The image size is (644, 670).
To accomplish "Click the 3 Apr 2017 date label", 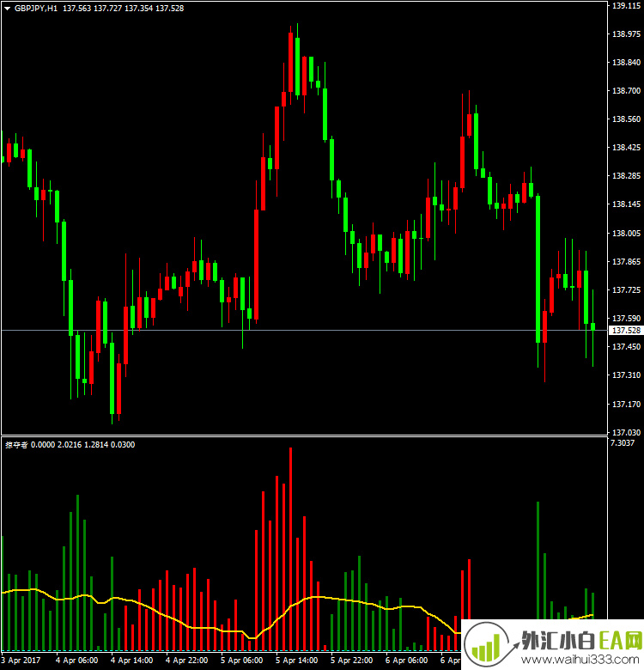I will tap(21, 661).
